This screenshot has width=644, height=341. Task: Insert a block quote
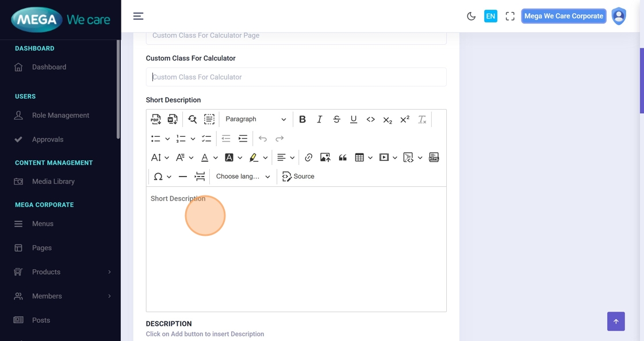pos(343,158)
